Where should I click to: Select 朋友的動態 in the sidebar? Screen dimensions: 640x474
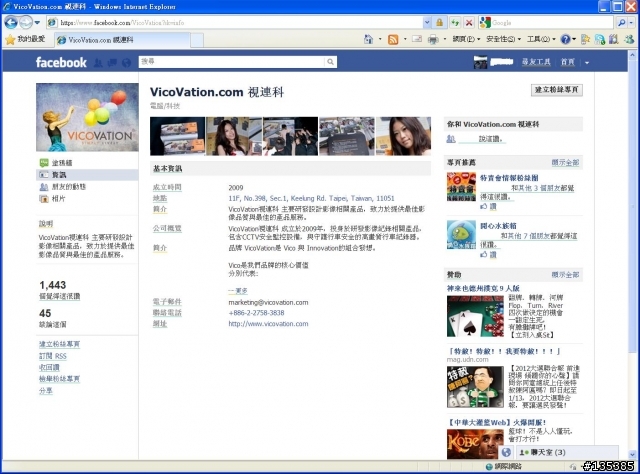[69, 187]
